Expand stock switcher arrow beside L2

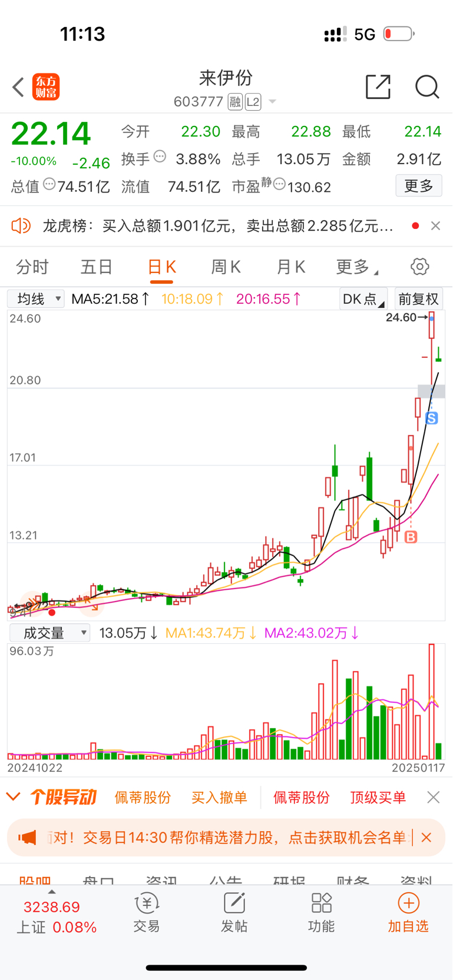[272, 102]
